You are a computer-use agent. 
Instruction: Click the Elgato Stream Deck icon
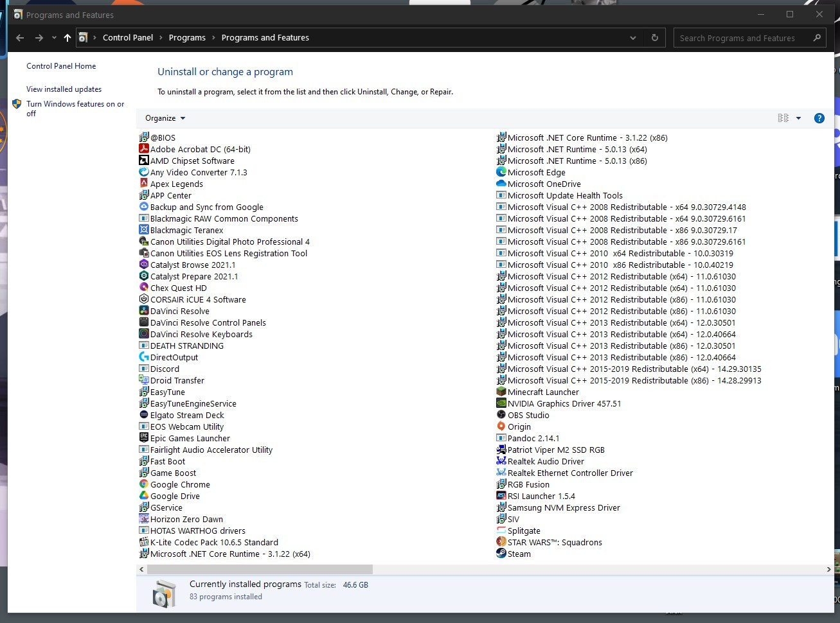click(x=144, y=415)
